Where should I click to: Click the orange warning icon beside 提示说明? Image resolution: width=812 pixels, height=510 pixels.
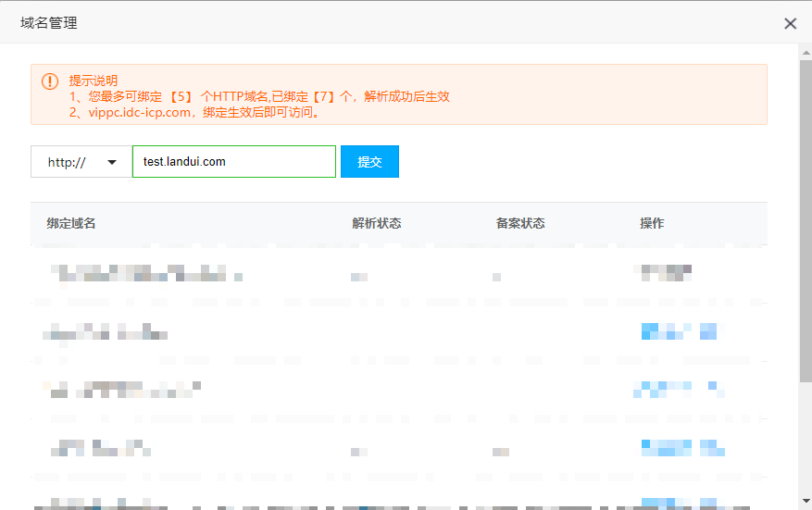(x=50, y=81)
